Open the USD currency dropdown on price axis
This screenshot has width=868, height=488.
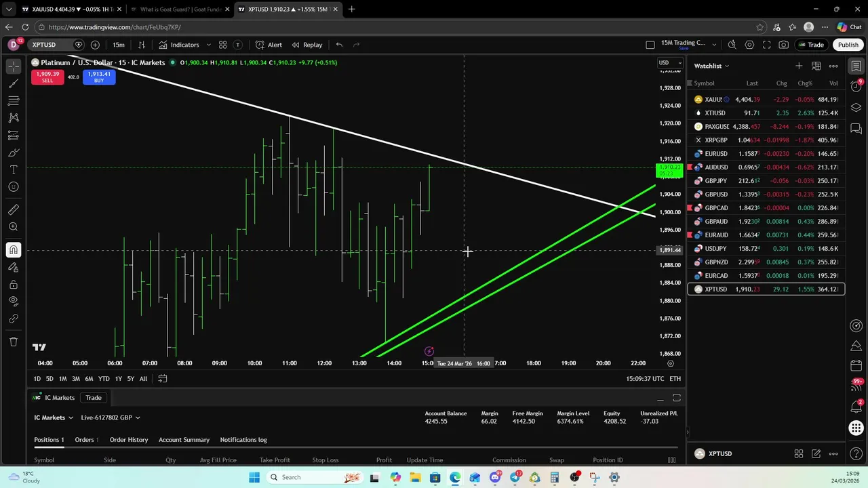[670, 63]
